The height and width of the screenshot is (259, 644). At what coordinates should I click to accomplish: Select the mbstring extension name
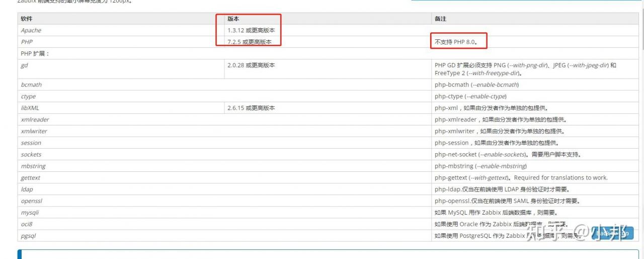click(33, 166)
